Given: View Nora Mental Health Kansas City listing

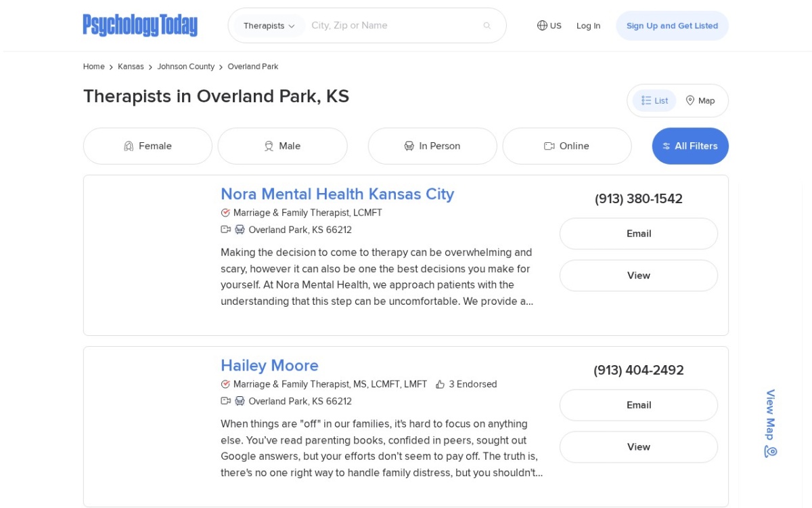Looking at the screenshot, I should point(639,276).
